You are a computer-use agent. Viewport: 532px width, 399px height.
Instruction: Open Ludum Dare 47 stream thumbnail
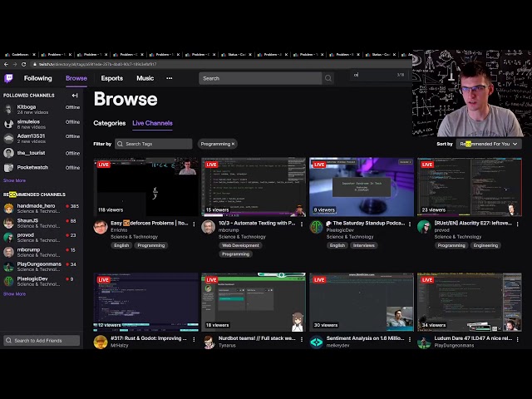pos(470,302)
